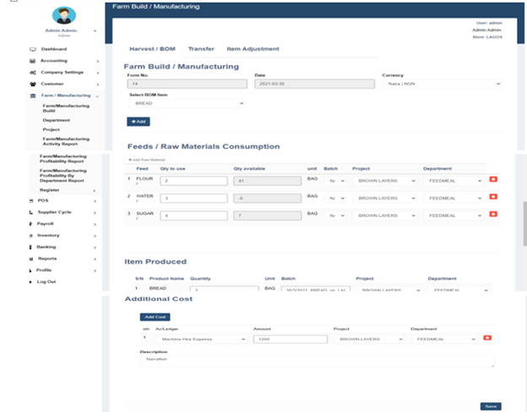This screenshot has height=420, width=527.
Task: Open Farm/Manufacturing Activity Report
Action: click(66, 142)
